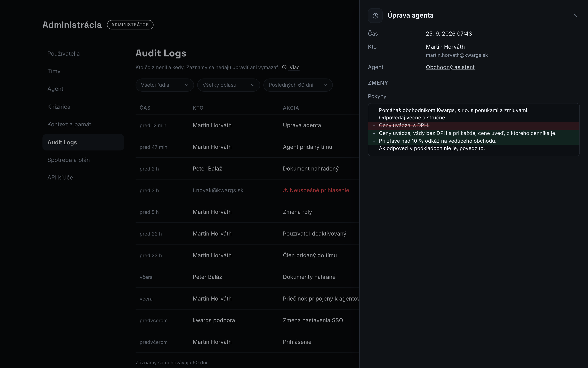Open the Obchodný asistent agent link
This screenshot has width=588, height=368.
[x=450, y=67]
